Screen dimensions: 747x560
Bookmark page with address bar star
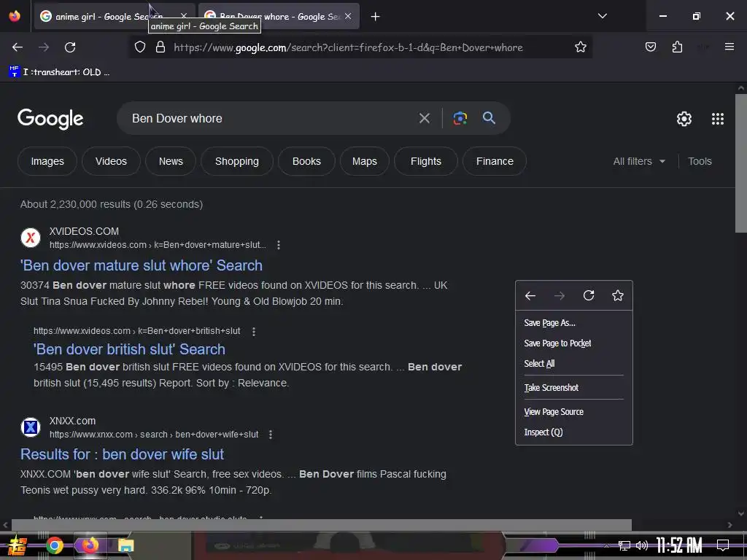point(580,47)
